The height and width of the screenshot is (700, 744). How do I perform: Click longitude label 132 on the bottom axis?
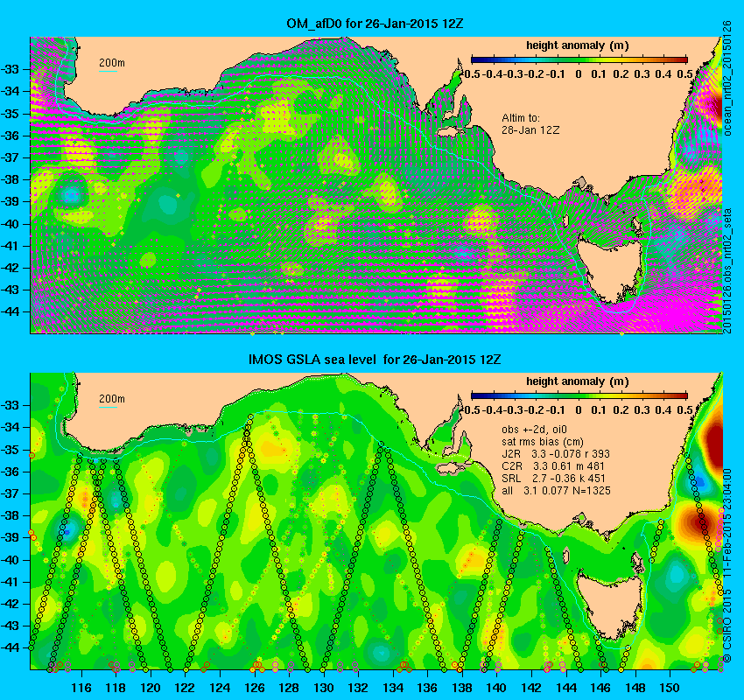[x=358, y=687]
